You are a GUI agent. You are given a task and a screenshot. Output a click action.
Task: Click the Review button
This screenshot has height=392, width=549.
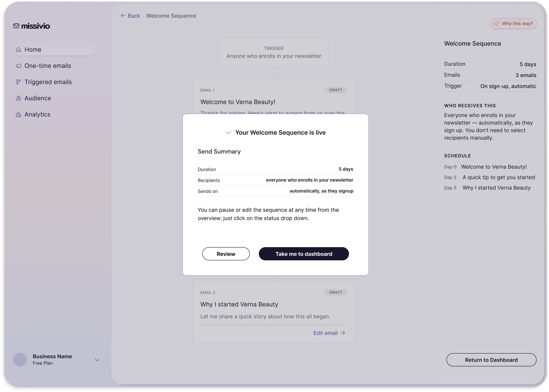point(226,254)
